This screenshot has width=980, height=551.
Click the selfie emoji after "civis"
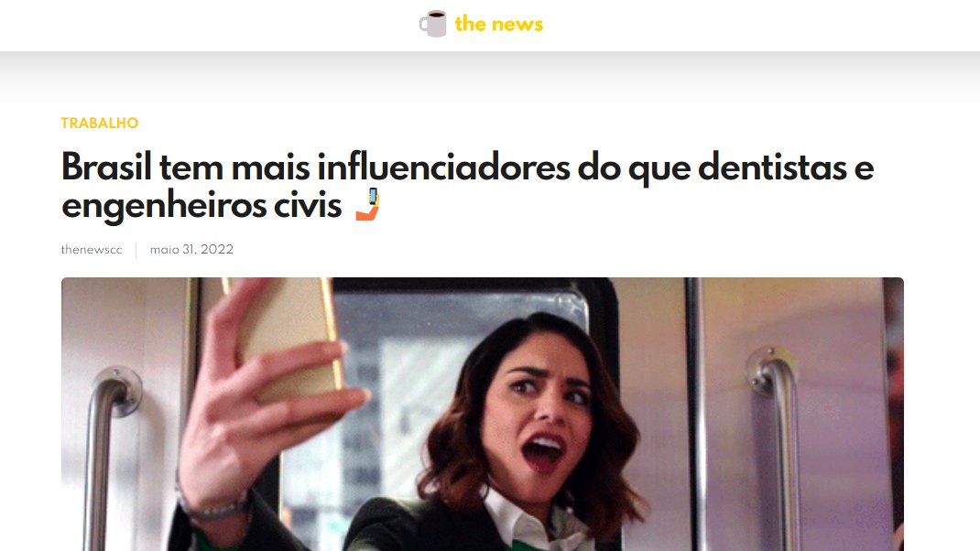[x=367, y=204]
